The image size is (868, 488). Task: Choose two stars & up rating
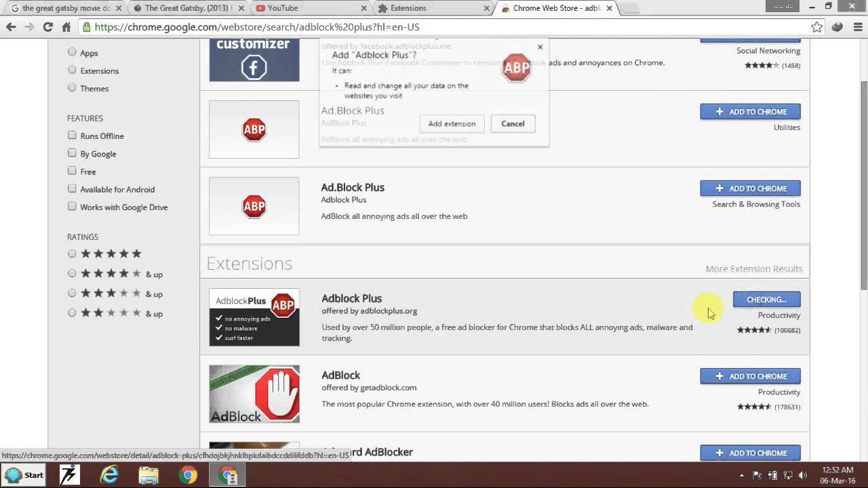pyautogui.click(x=72, y=312)
